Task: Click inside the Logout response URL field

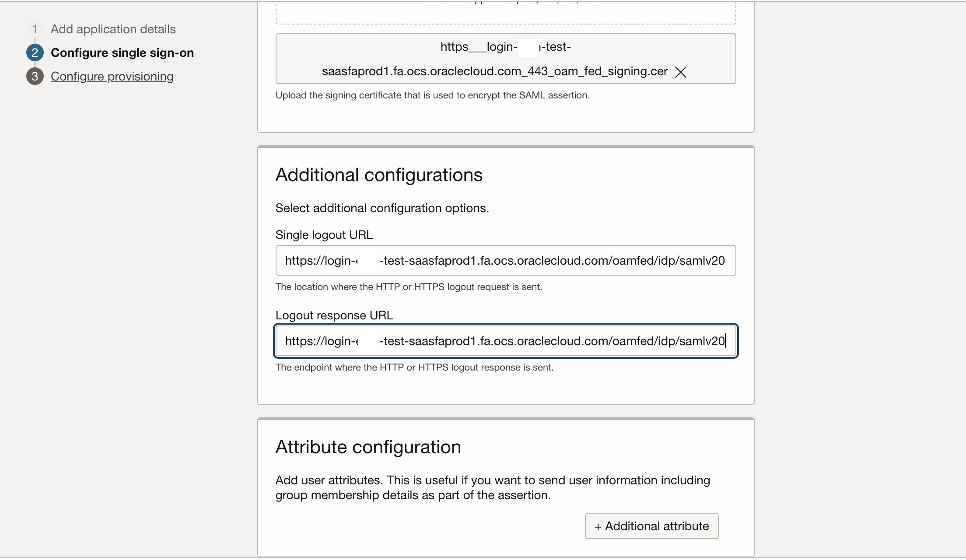Action: [505, 341]
